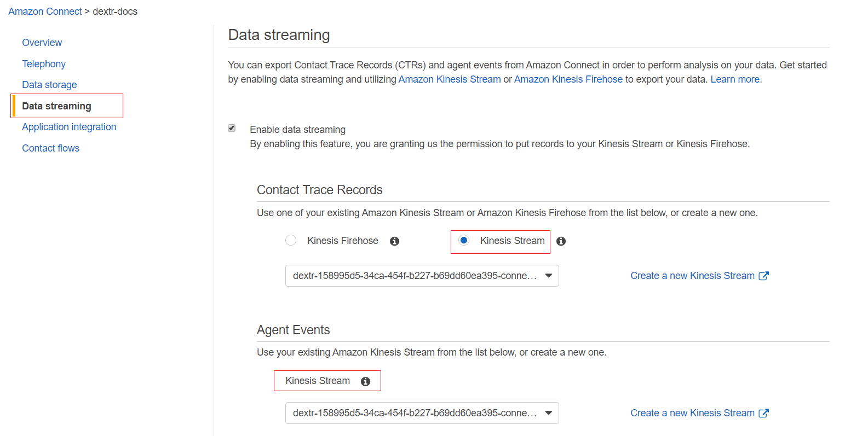Click the Learn more link
Screen dimensions: 868x436
pyautogui.click(x=735, y=79)
